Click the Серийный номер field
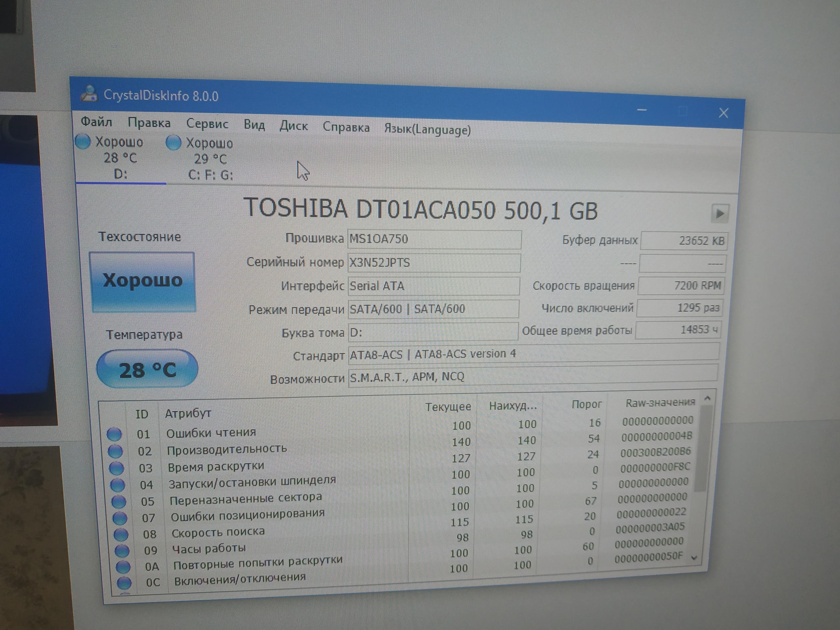Viewport: 840px width, 630px height. tap(433, 263)
